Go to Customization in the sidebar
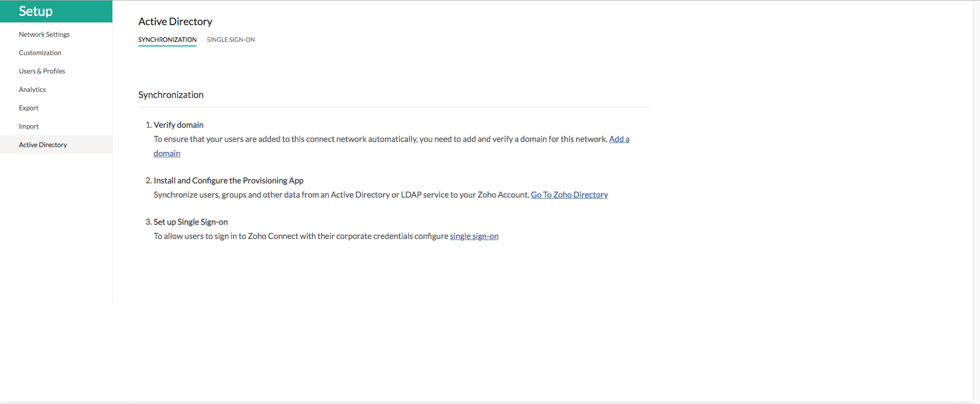 pyautogui.click(x=40, y=53)
